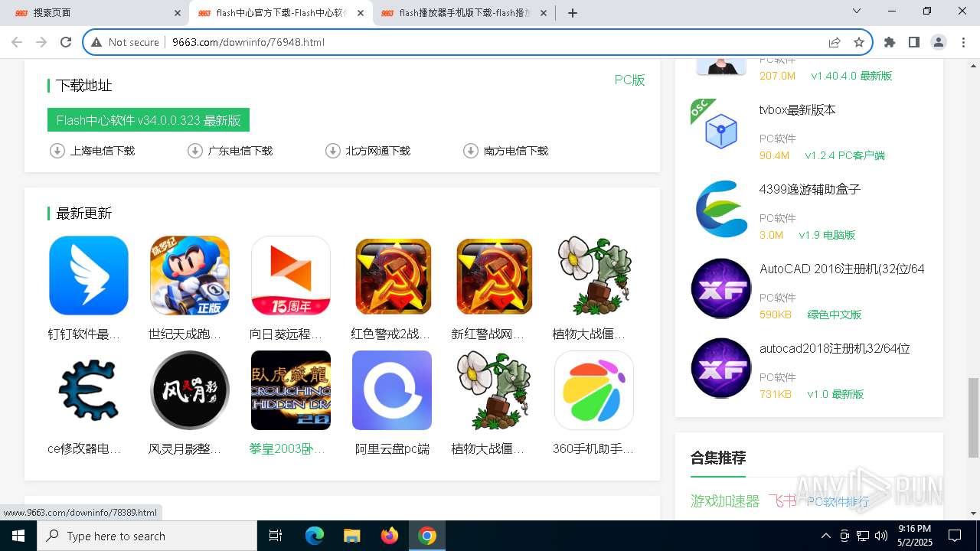
Task: Launch Firefox from the taskbar
Action: point(390,536)
